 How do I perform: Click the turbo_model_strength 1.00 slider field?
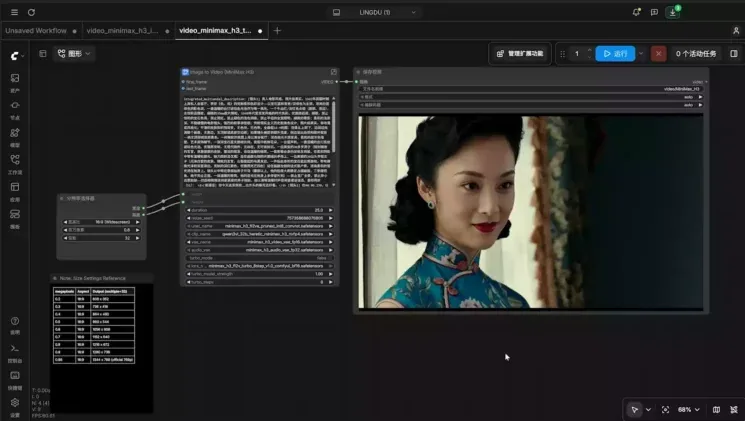tap(259, 274)
